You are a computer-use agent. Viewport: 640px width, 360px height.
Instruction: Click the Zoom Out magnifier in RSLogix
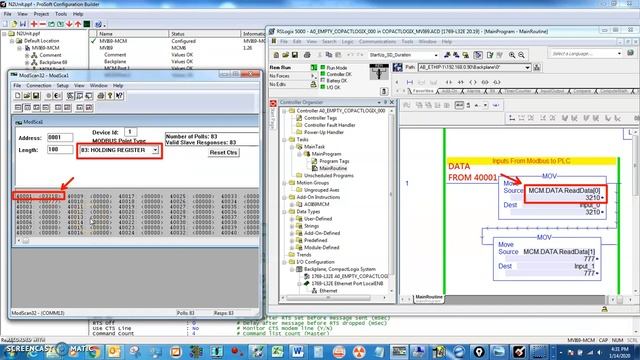coord(521,55)
